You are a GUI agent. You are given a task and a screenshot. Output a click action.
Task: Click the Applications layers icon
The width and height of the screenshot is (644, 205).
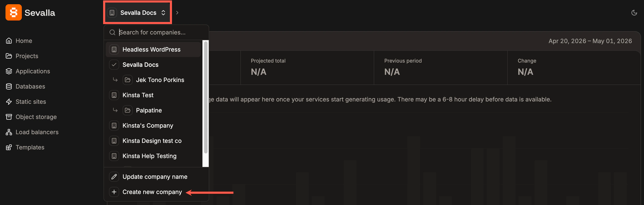pos(9,71)
